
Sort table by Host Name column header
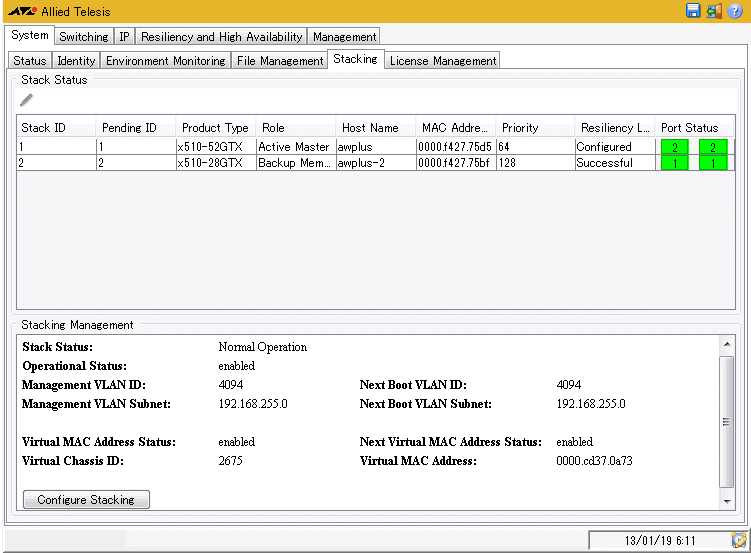(370, 128)
